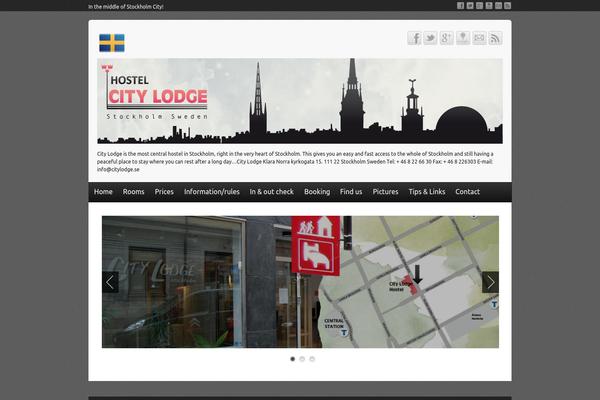Open the Prices page

[164, 192]
